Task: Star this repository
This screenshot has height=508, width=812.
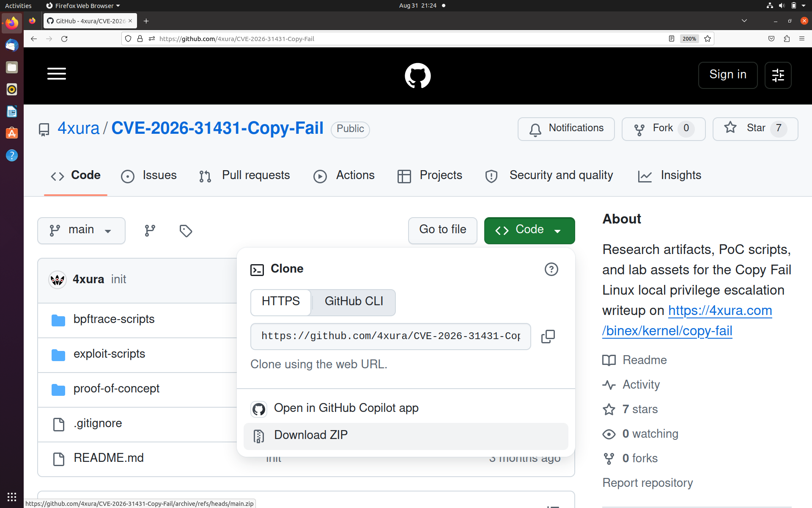Action: [x=755, y=129]
